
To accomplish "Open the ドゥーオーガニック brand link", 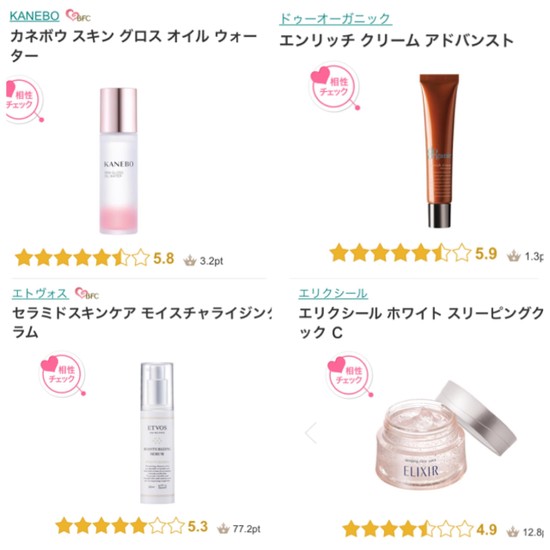I will click(x=335, y=19).
